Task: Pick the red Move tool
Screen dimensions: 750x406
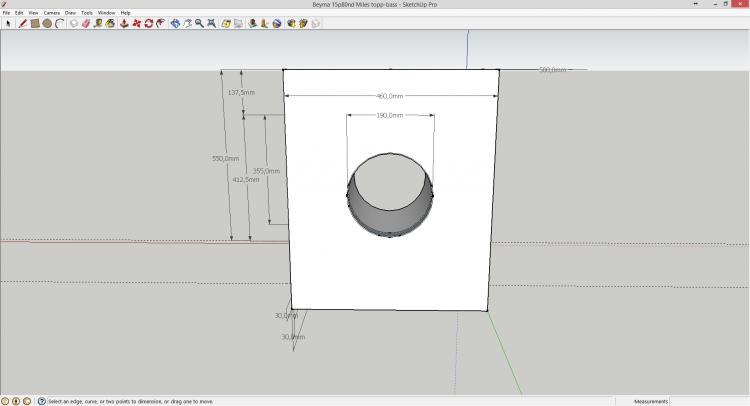Action: 136,22
